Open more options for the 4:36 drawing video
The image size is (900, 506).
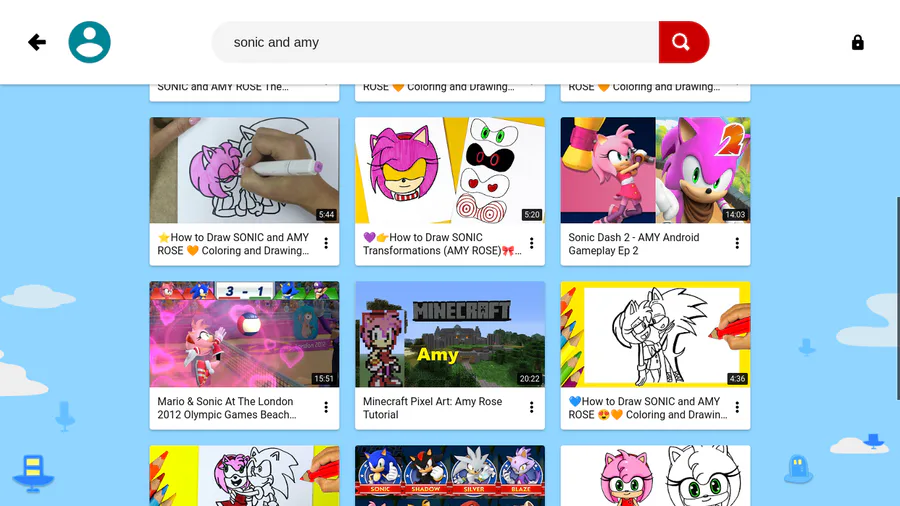737,407
